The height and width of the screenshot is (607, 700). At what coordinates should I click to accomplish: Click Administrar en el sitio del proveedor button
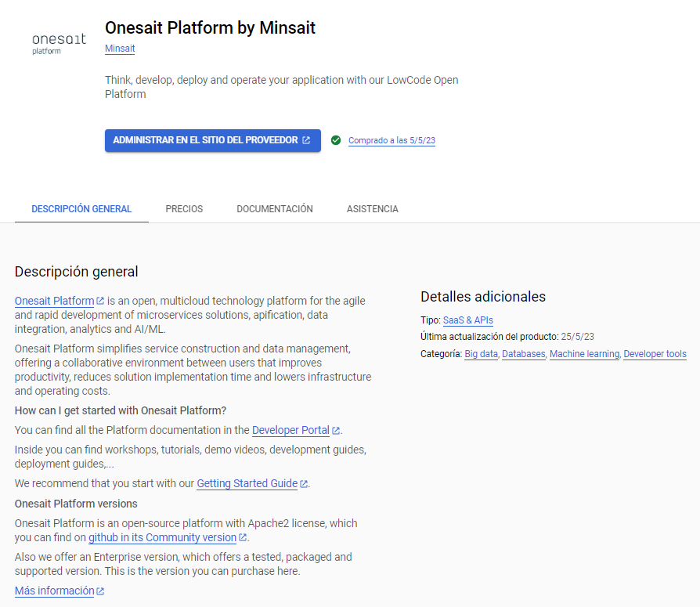coord(212,140)
